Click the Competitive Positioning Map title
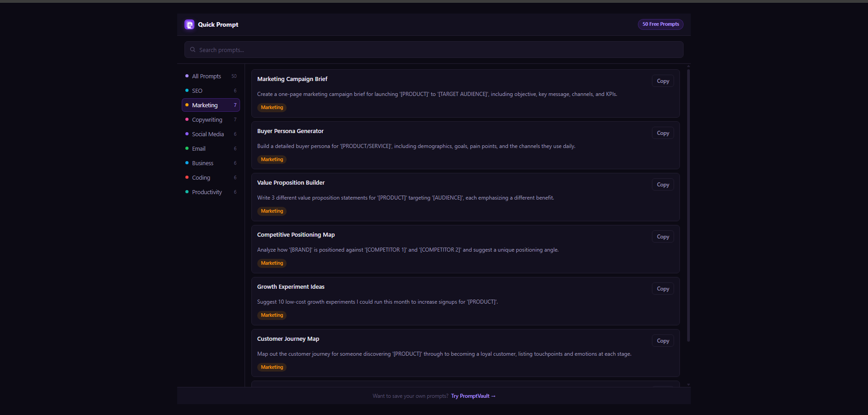This screenshot has width=868, height=415. 296,234
